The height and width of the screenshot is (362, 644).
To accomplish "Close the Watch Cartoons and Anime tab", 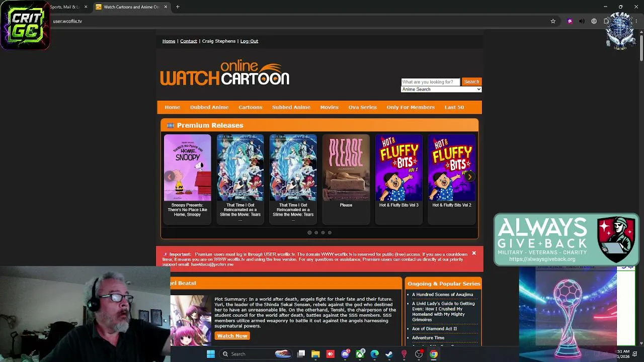I will coord(166,7).
